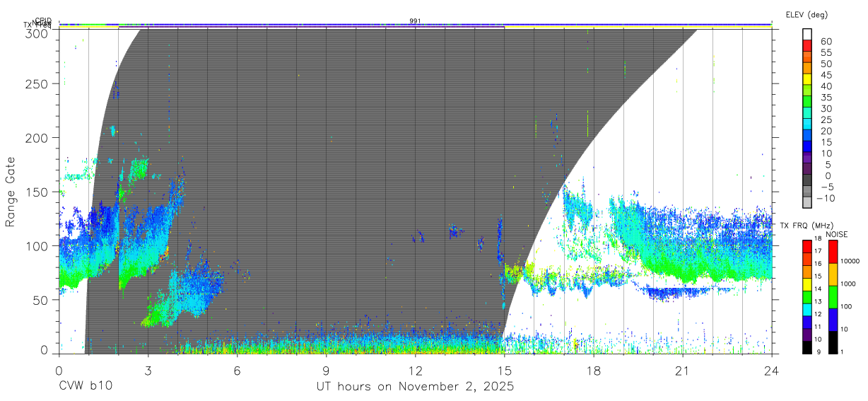Click the '3' hour tick on the time axis
The image size is (868, 401).
coord(148,370)
